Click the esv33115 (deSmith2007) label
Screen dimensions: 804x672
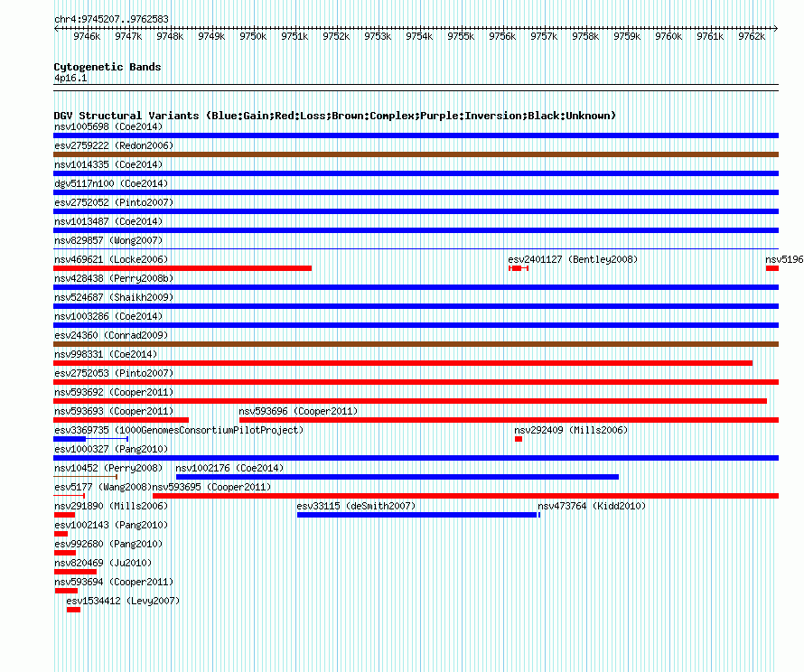click(356, 506)
